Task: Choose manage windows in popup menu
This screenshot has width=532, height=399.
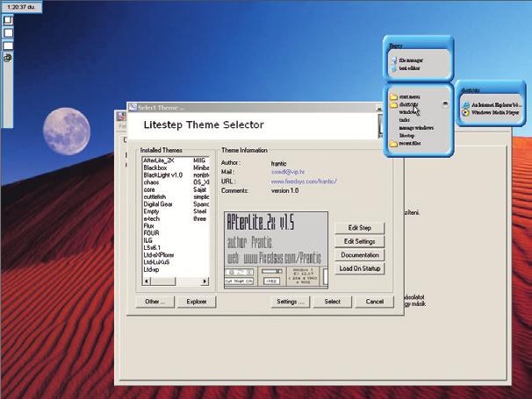Action: [416, 128]
